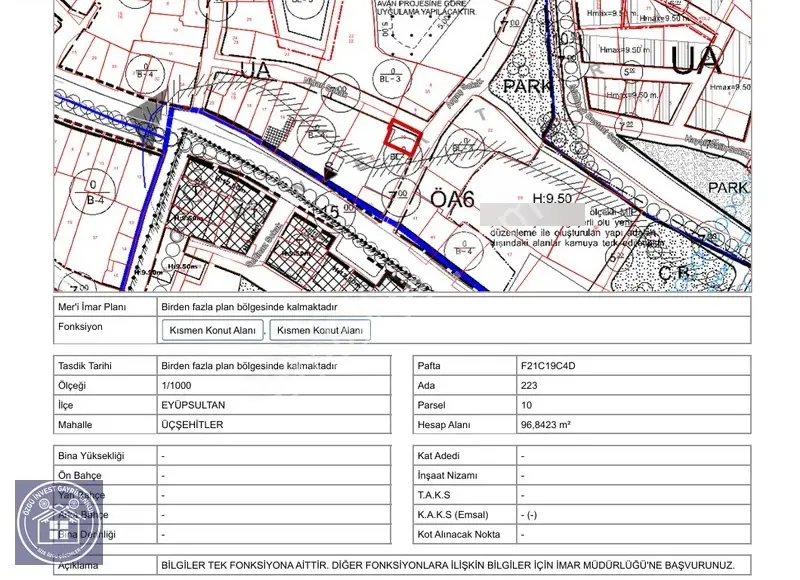Click the Mer'i İmar Planı row label
The width and height of the screenshot is (800, 580).
[x=92, y=307]
